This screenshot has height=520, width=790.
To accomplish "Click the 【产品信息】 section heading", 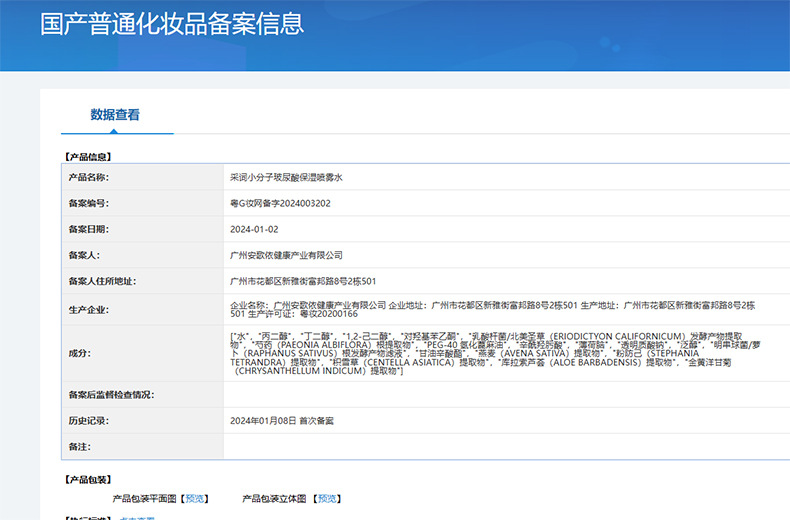I will 88,156.
